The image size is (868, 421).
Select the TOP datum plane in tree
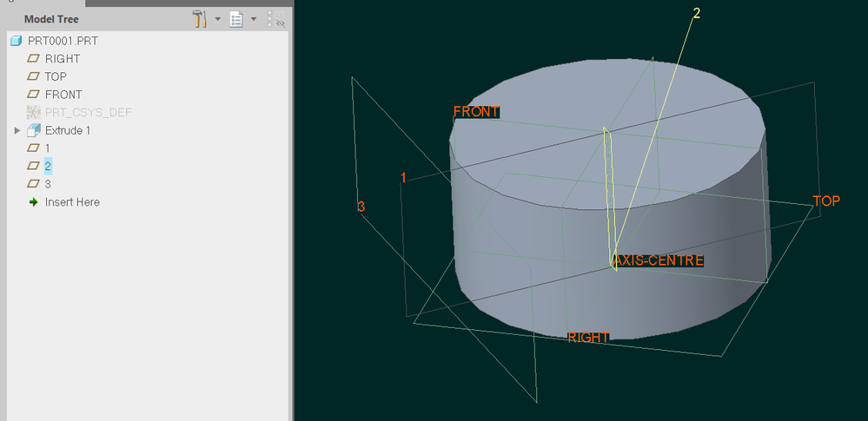(x=56, y=76)
